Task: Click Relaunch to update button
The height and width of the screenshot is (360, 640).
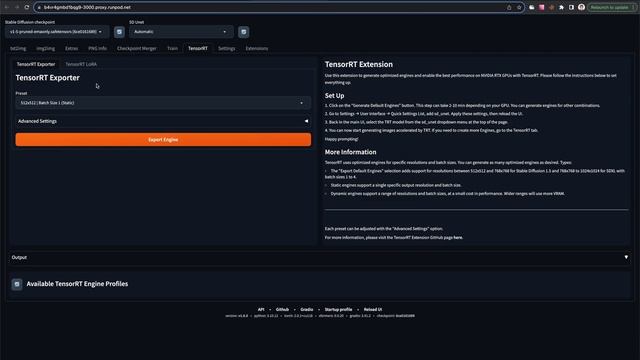Action: click(x=612, y=7)
